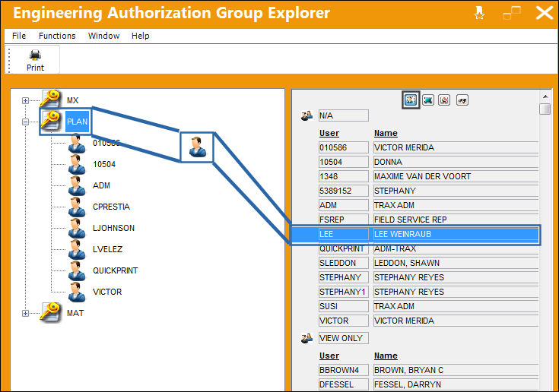Click the User column header under VIEW ONLY
The height and width of the screenshot is (392, 559).
[329, 356]
